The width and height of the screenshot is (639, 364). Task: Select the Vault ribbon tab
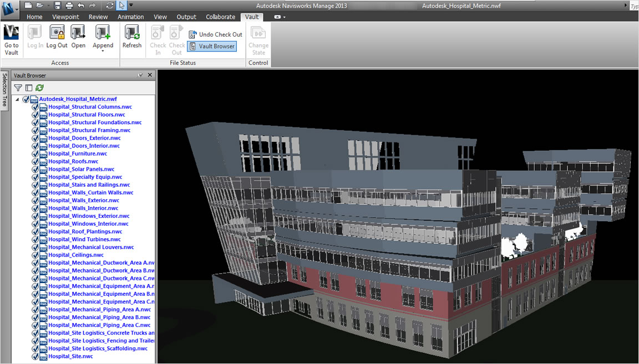click(252, 17)
